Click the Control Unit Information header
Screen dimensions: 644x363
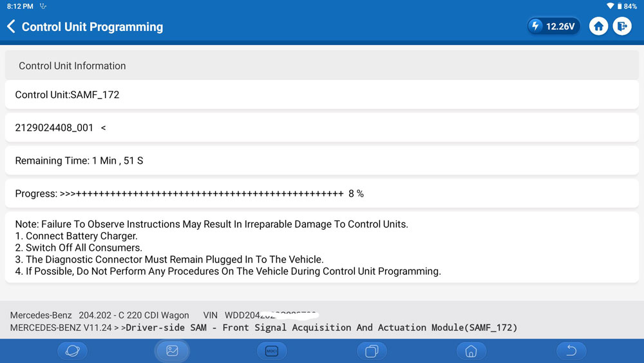(321, 66)
